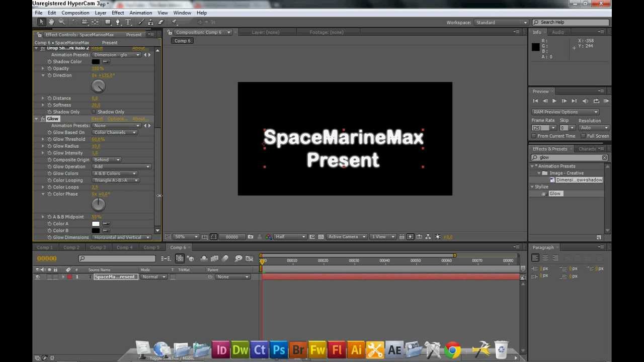Click the Take Snapshot camera icon

tap(251, 237)
